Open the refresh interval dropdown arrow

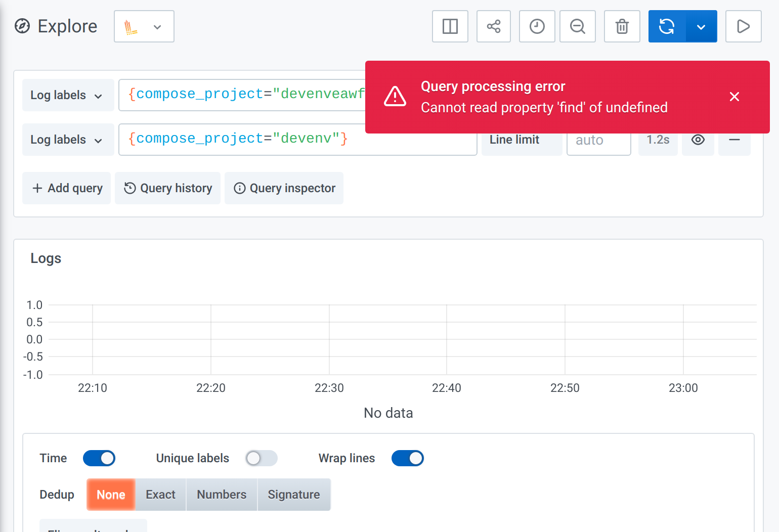coord(701,26)
